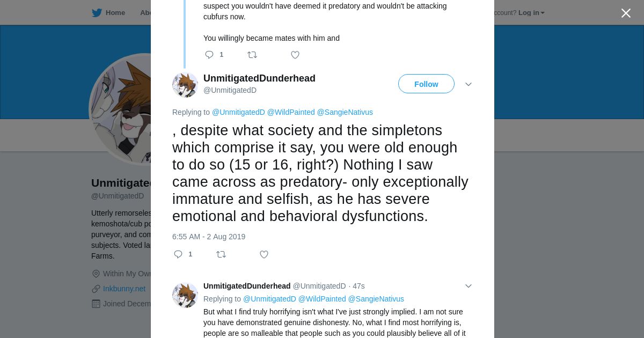Image resolution: width=644 pixels, height=338 pixels.
Task: Reply to the main 6:55 AM tweet
Action: pos(178,254)
